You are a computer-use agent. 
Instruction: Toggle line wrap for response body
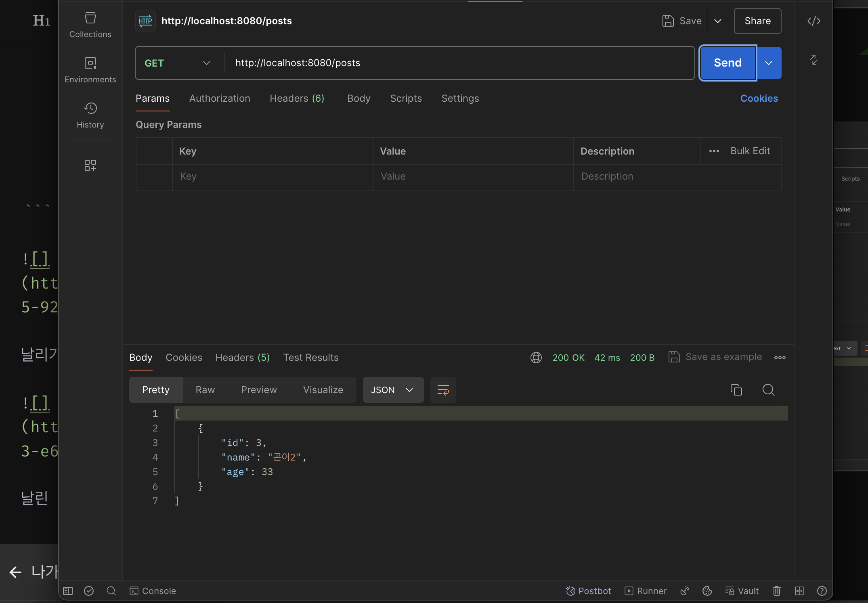pos(443,390)
